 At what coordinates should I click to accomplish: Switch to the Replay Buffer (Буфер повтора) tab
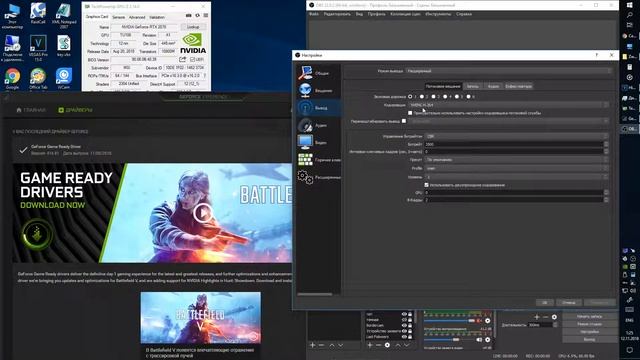[518, 86]
